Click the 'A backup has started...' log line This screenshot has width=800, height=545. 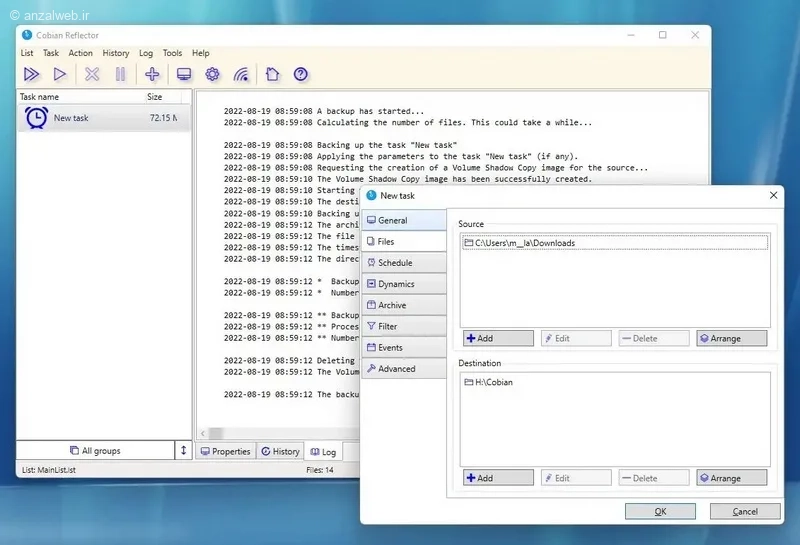[x=323, y=111]
